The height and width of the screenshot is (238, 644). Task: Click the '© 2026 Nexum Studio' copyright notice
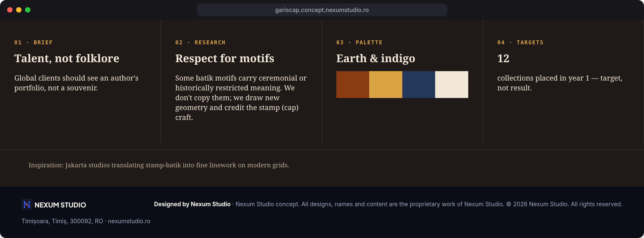point(564,204)
